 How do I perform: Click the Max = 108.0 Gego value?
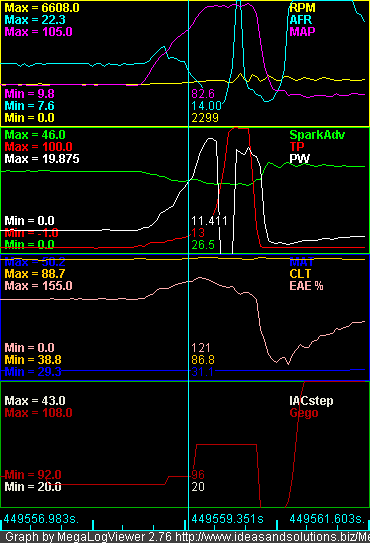(x=38, y=413)
